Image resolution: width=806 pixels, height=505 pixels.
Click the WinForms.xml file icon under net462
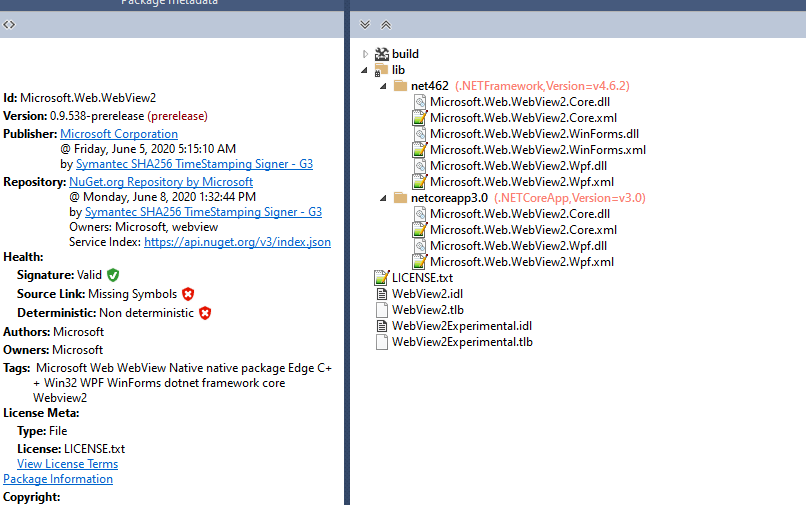coord(419,150)
